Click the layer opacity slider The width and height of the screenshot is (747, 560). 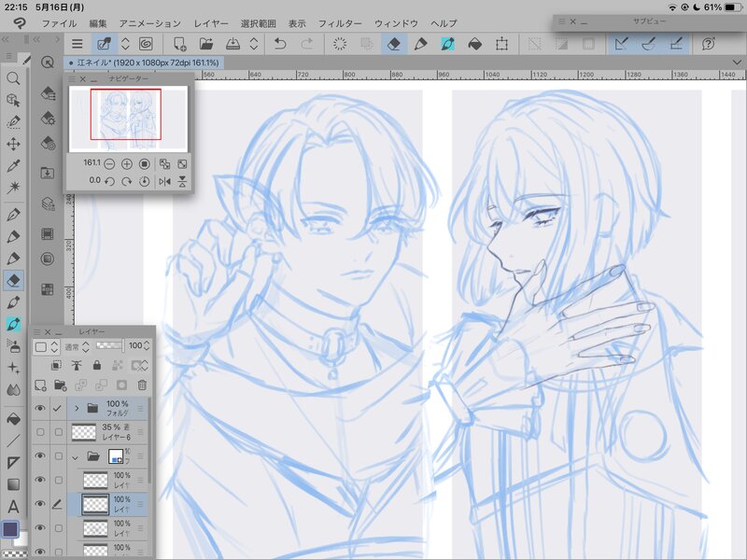[109, 345]
